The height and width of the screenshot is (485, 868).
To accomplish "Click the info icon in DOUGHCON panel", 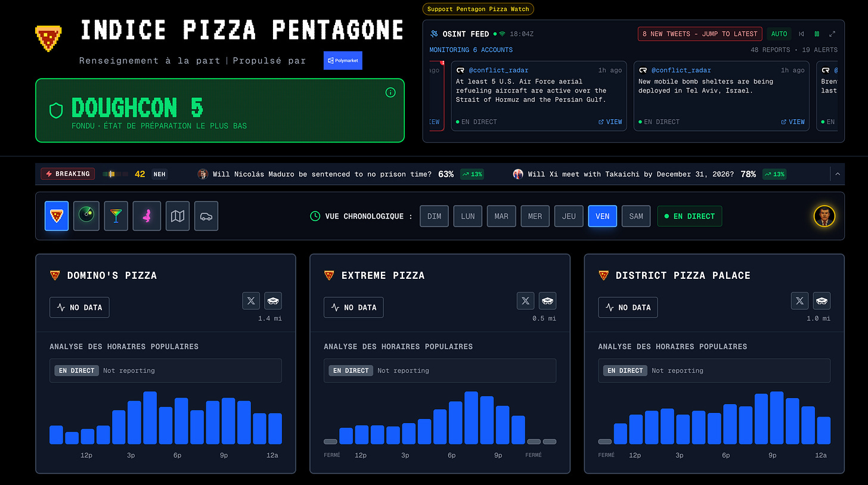I will click(x=390, y=92).
